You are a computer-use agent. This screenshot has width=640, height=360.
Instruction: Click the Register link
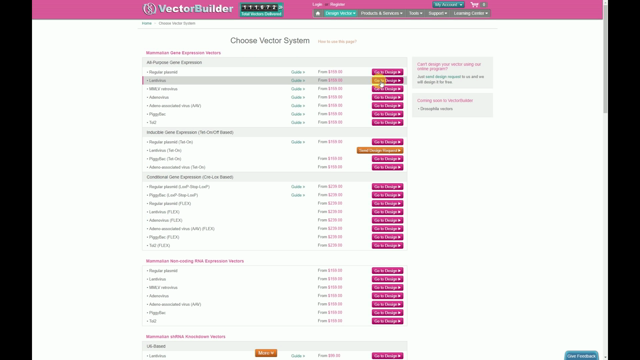[x=337, y=4]
